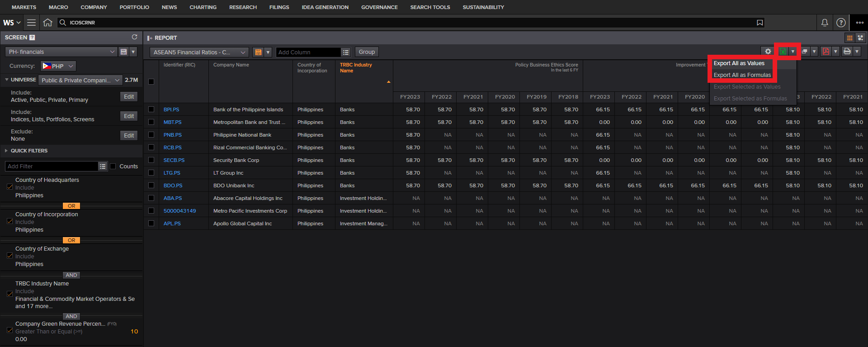The height and width of the screenshot is (347, 868).
Task: Open the SUSTAINABILITY menu
Action: pos(483,7)
